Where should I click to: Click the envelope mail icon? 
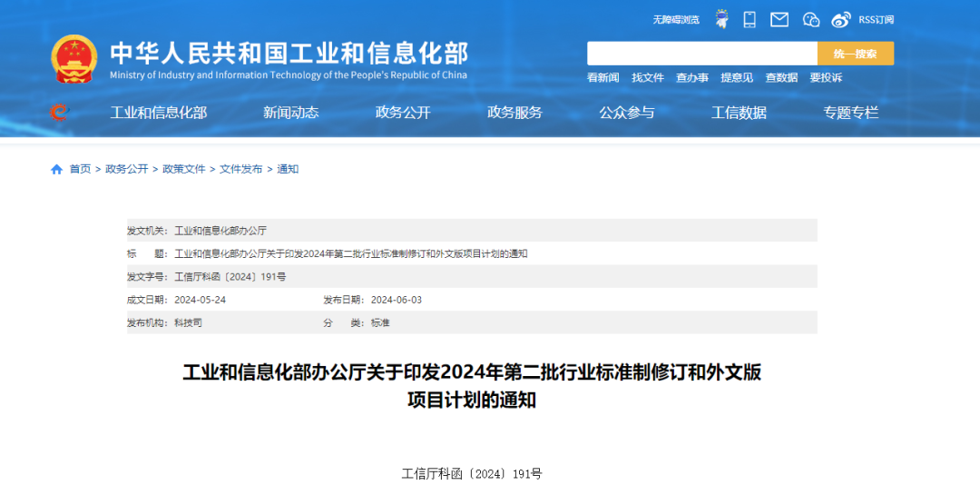click(x=779, y=19)
